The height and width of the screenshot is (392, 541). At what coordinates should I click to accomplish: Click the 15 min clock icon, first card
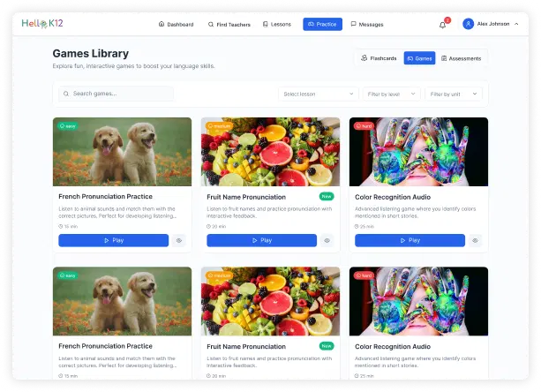coord(61,227)
